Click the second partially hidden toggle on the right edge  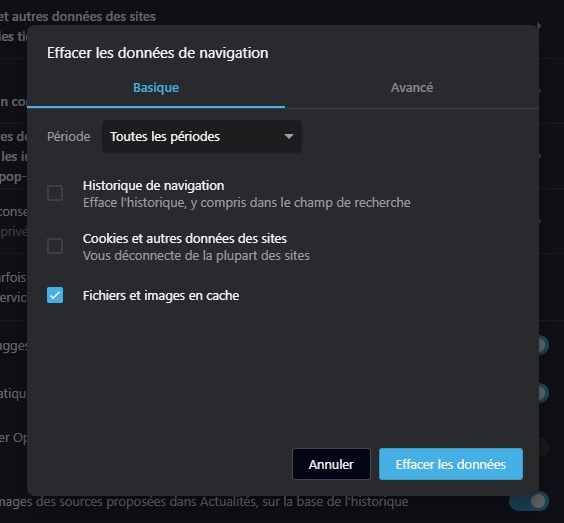tap(543, 393)
